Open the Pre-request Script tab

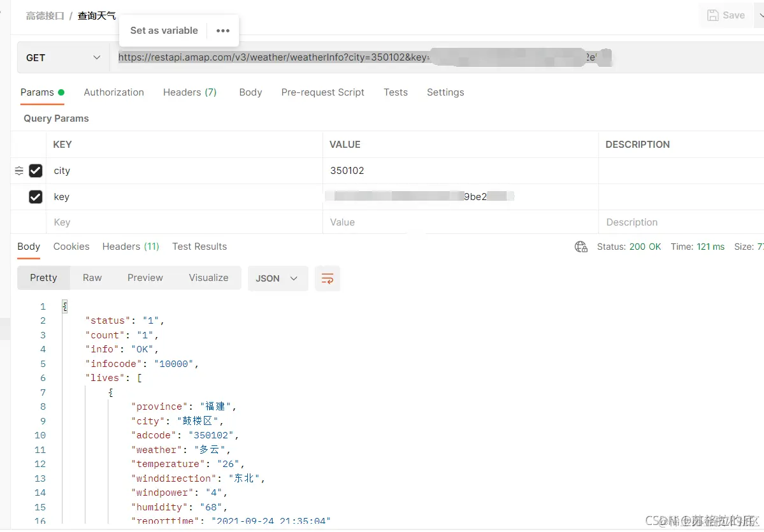pos(322,92)
